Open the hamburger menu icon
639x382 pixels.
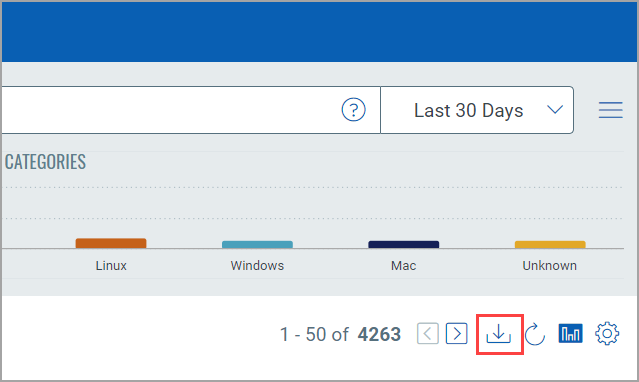pos(610,110)
